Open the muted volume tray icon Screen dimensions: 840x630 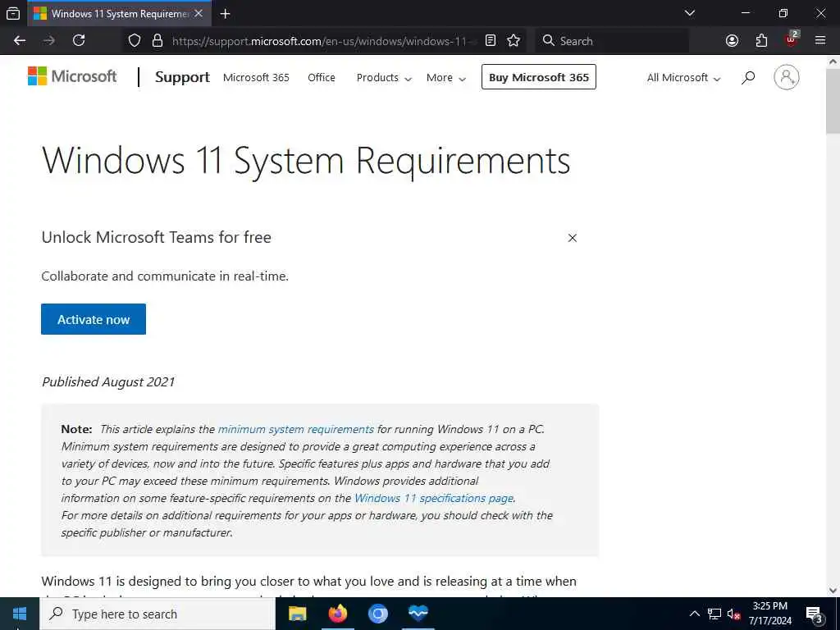click(733, 614)
